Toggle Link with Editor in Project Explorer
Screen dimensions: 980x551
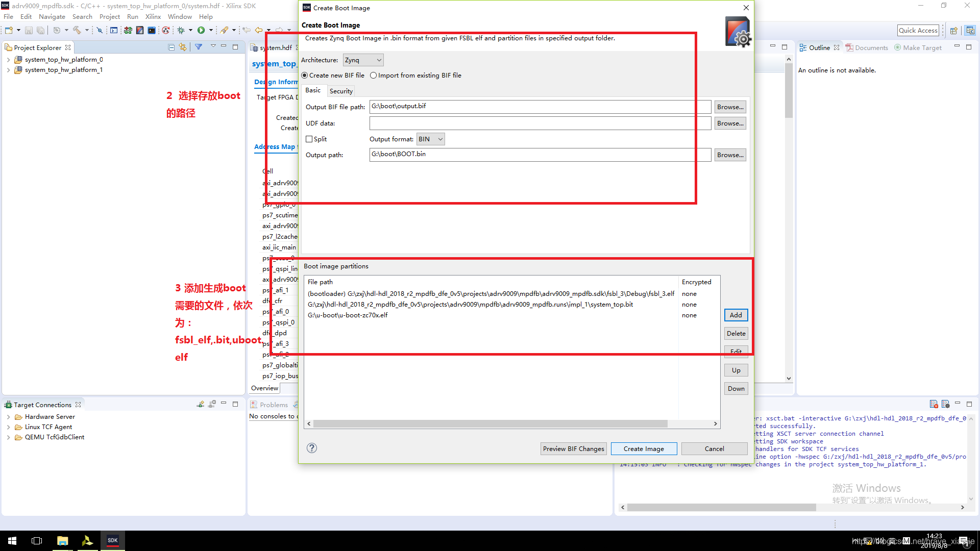point(183,47)
